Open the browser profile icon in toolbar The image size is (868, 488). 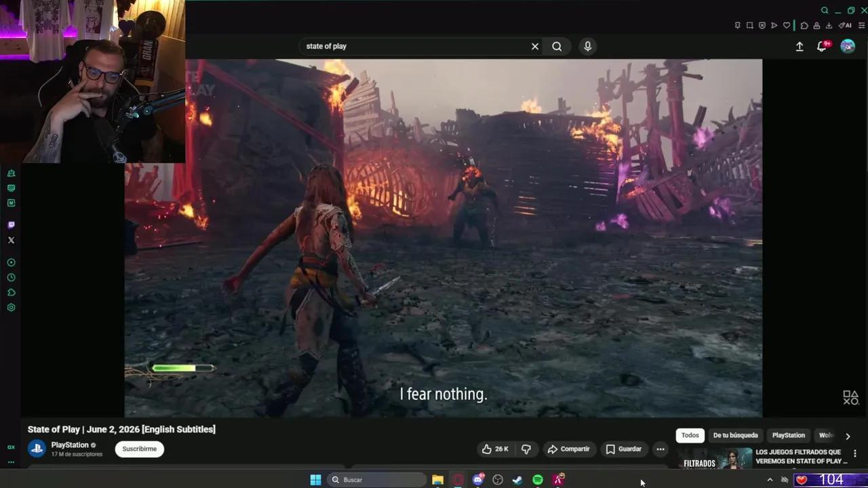point(816,26)
